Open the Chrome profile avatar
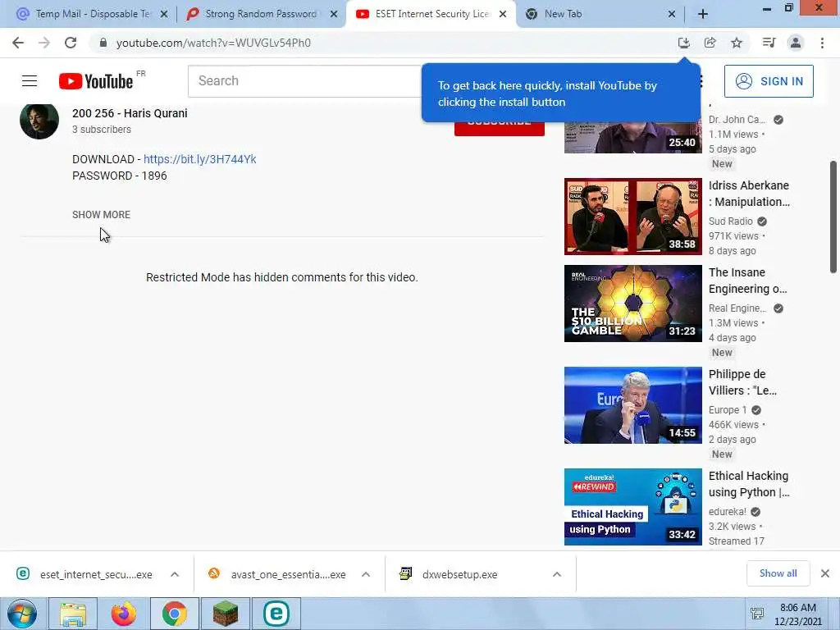 [796, 43]
